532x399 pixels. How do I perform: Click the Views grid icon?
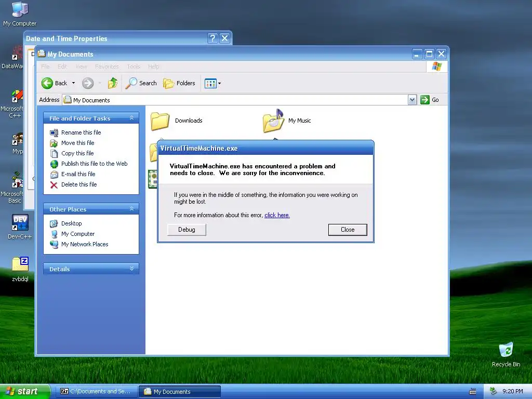[210, 83]
